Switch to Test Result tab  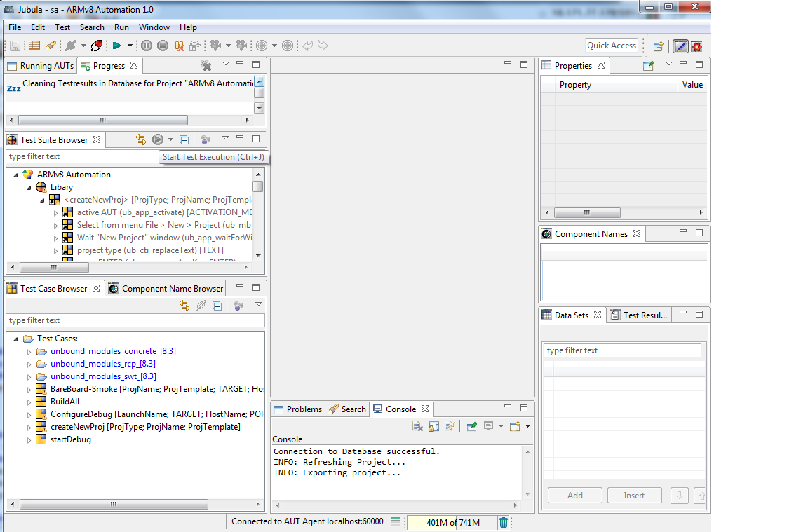coord(639,315)
